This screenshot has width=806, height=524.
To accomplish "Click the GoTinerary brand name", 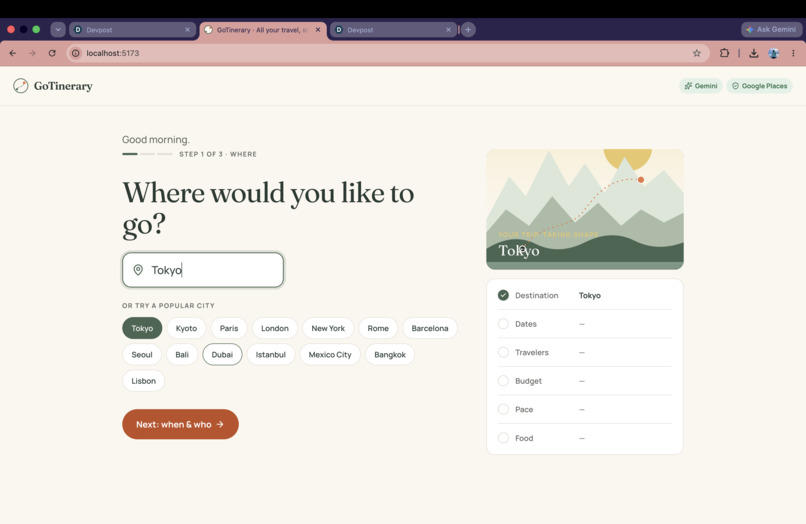I will 63,86.
